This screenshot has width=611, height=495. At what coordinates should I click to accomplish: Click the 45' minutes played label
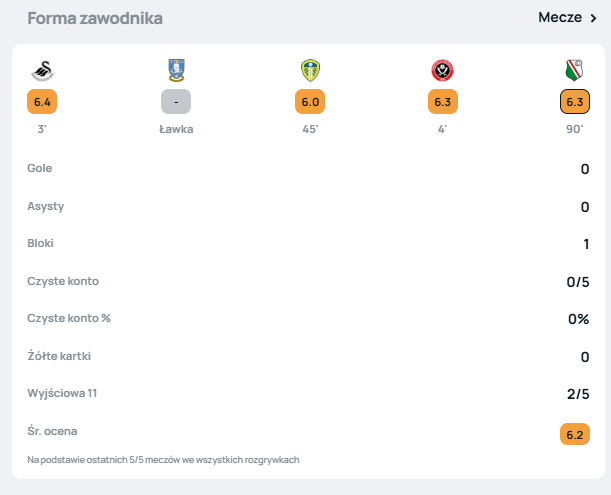(x=310, y=130)
